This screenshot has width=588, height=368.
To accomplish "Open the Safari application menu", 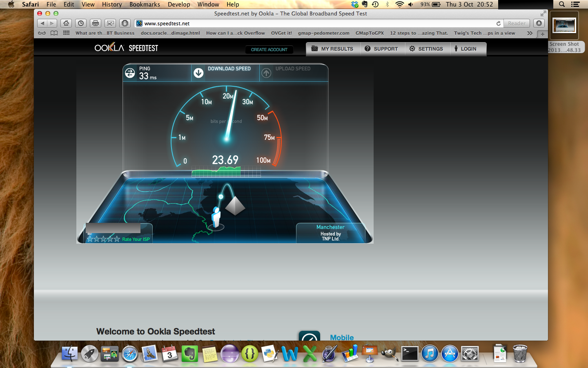I will point(31,4).
